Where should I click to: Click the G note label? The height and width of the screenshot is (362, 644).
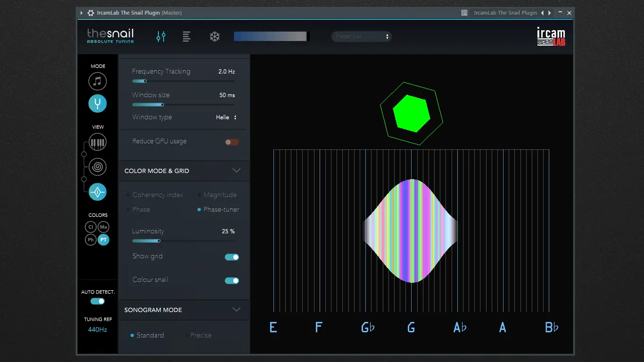[x=411, y=327]
